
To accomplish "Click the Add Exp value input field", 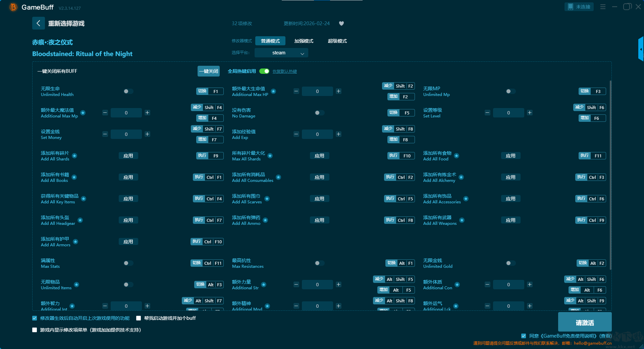I will click(x=317, y=134).
